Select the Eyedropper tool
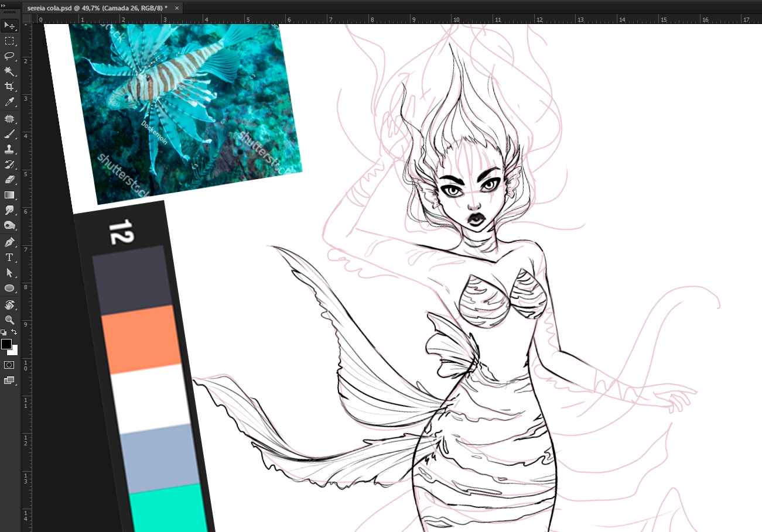 9,102
